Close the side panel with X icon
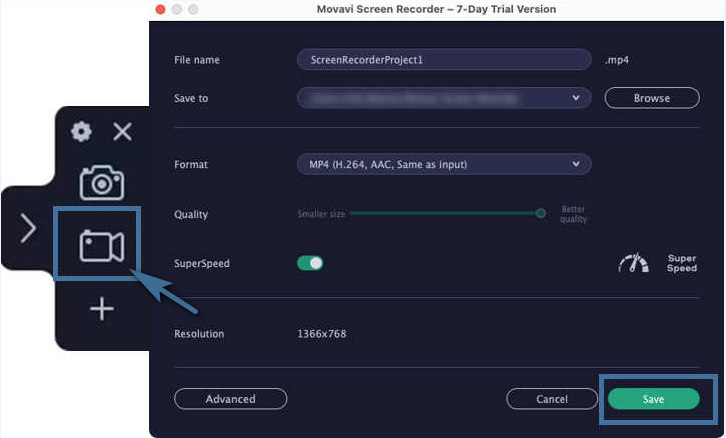Image resolution: width=726 pixels, height=438 pixels. pos(122,132)
